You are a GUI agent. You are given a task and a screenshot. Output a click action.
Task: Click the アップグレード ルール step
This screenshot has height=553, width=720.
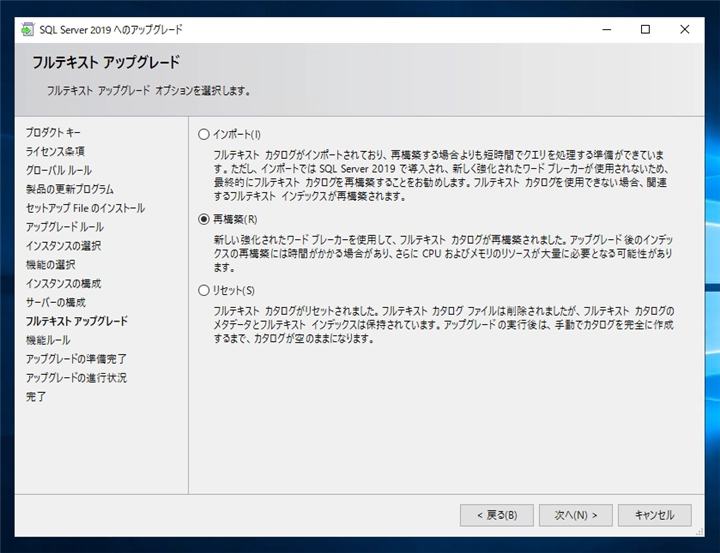[x=65, y=227]
